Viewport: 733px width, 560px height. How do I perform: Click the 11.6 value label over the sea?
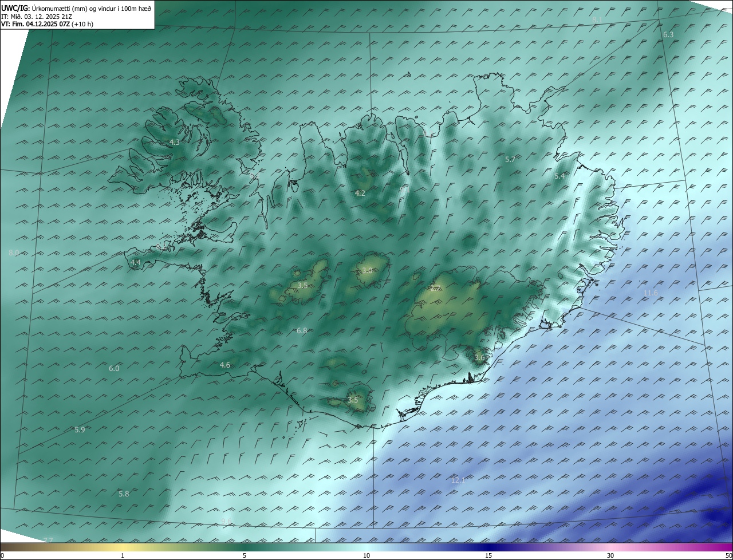[x=651, y=293]
